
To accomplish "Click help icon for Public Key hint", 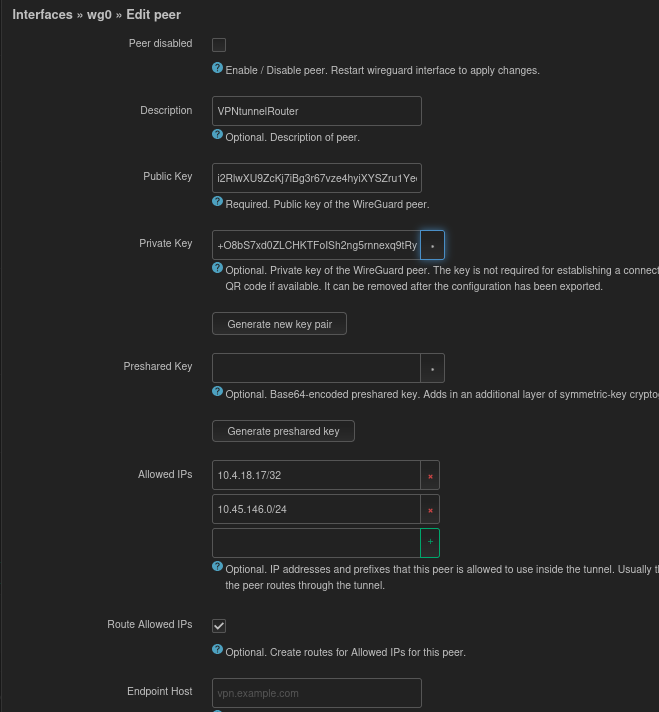I will tap(218, 202).
